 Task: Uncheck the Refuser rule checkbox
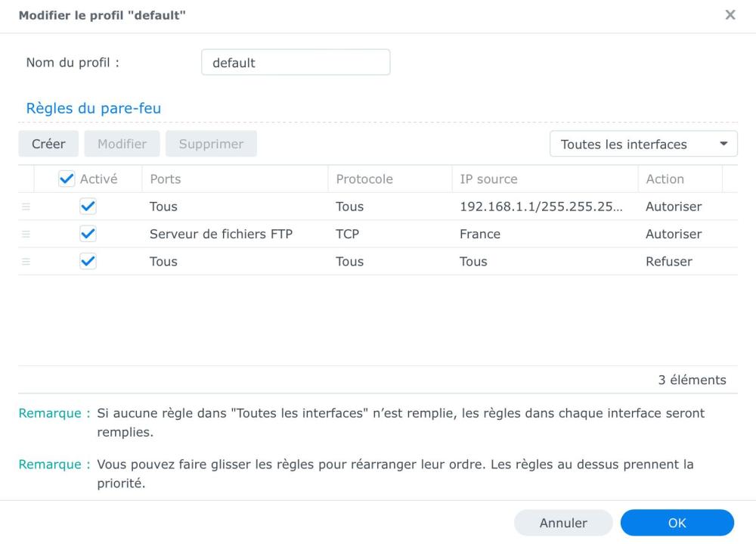coord(88,262)
